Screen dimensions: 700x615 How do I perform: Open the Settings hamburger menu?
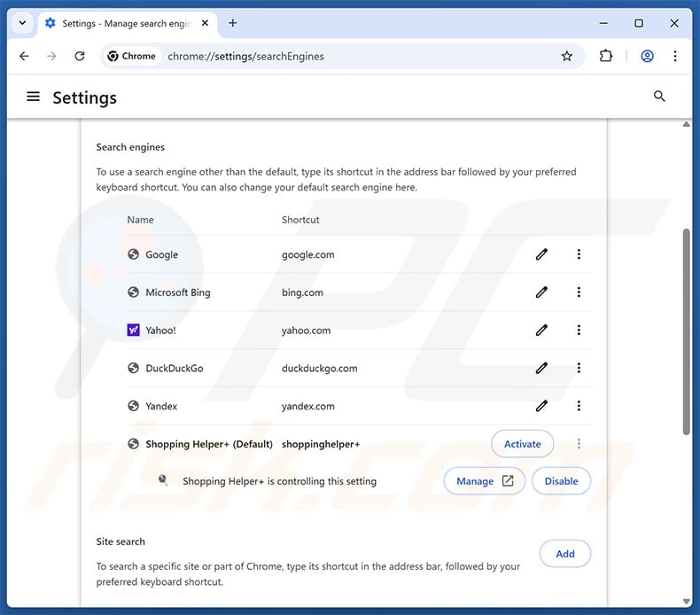point(33,97)
